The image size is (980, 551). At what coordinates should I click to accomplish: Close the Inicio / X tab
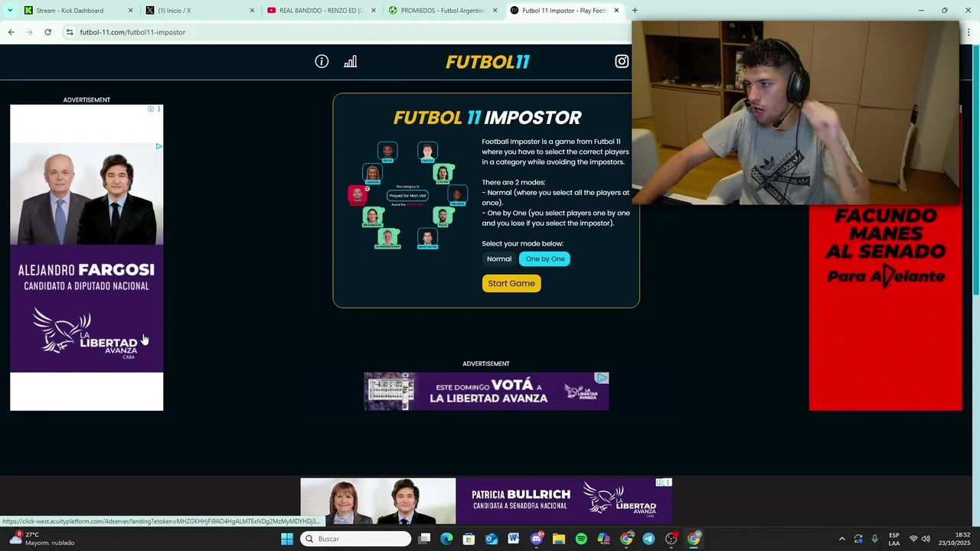click(x=252, y=11)
